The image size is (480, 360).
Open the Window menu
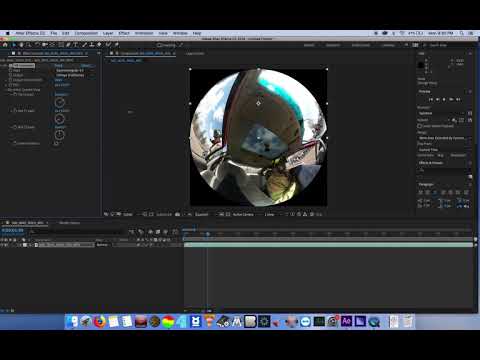tap(180, 33)
